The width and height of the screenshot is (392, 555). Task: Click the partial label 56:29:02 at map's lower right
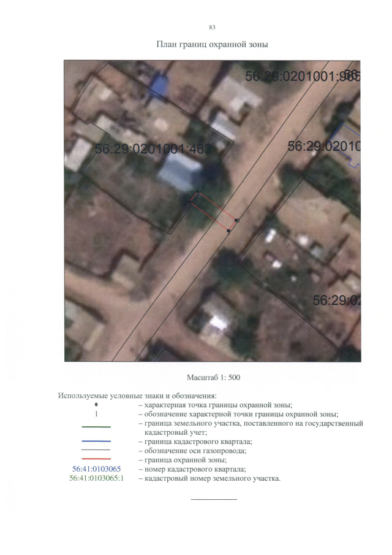point(336,300)
